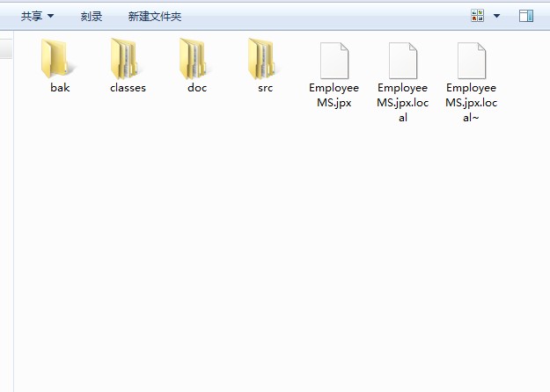Select the classes folder icon
Viewport: 550px width, 392px height.
pos(124,59)
